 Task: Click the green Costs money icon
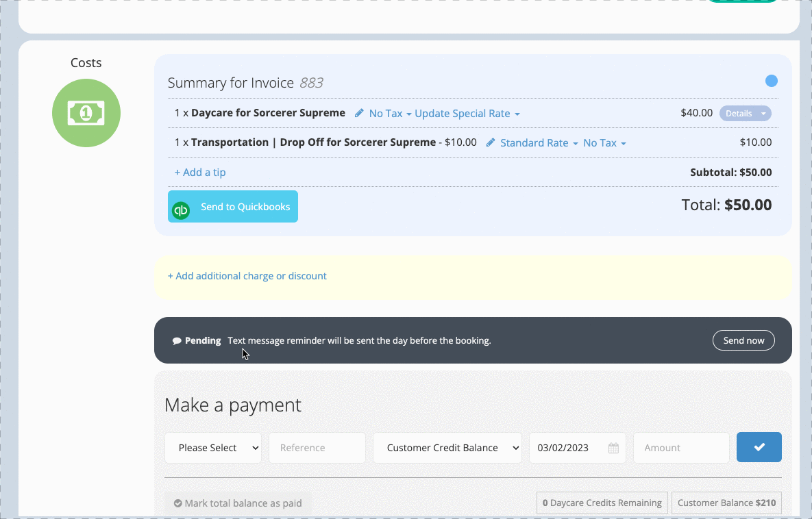(x=86, y=113)
